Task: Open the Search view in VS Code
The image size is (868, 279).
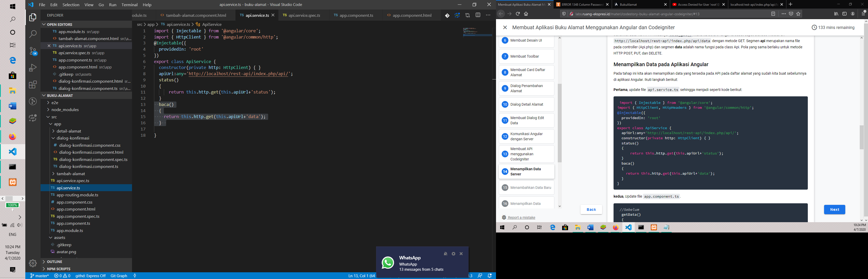Action: (x=33, y=34)
